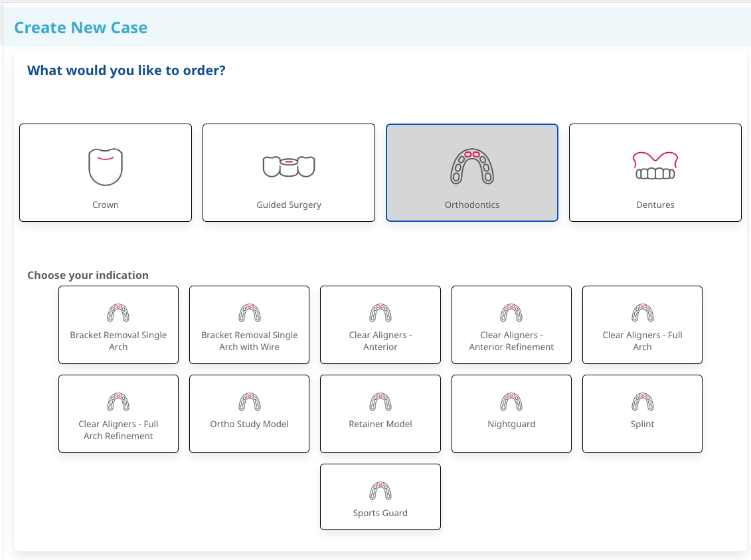Image resolution: width=751 pixels, height=560 pixels.
Task: Select the Nightguard indication icon
Action: (x=511, y=402)
